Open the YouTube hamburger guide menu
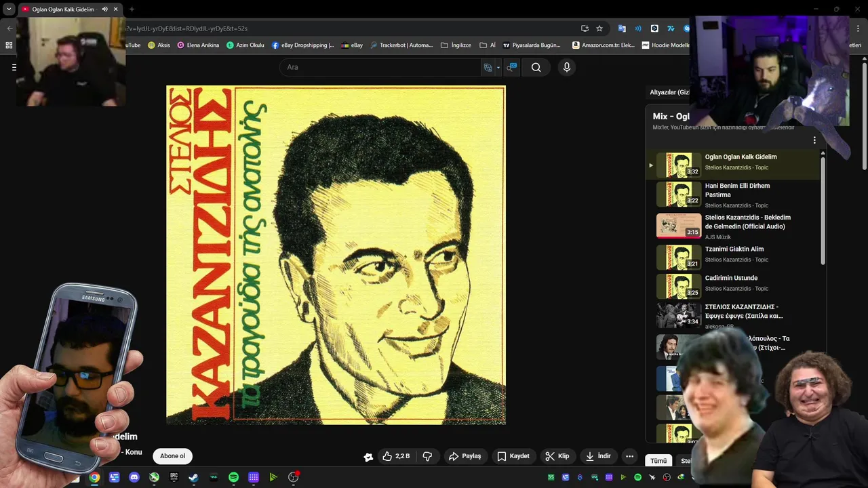This screenshot has width=868, height=488. coord(14,67)
